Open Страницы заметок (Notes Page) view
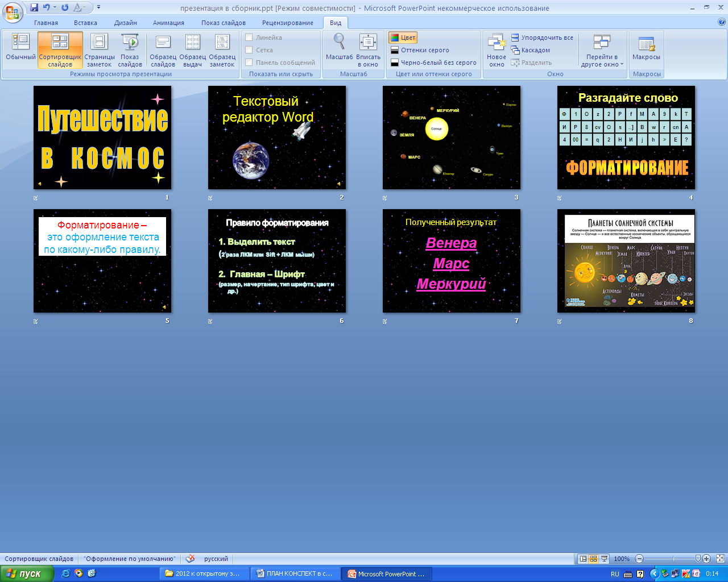This screenshot has width=728, height=582. click(x=100, y=51)
